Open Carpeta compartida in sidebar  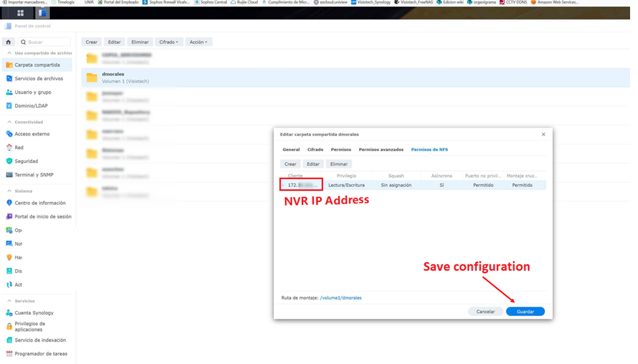click(37, 65)
